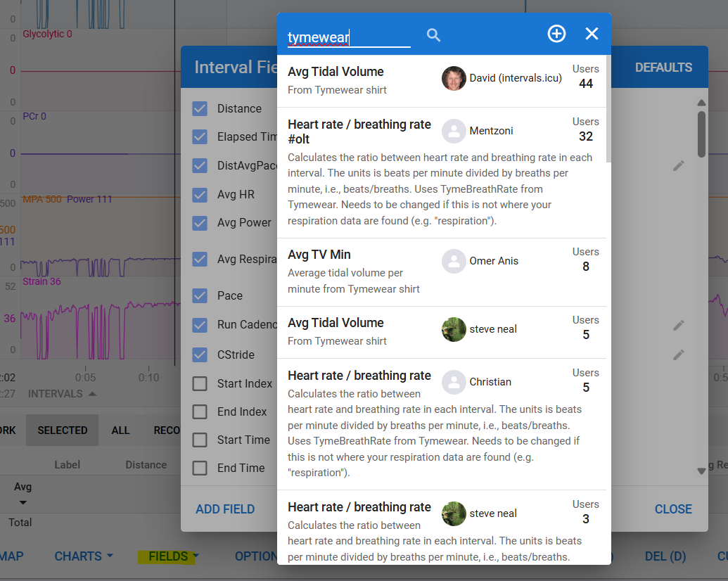Click the Interval Fields list scrollbar

point(701,134)
